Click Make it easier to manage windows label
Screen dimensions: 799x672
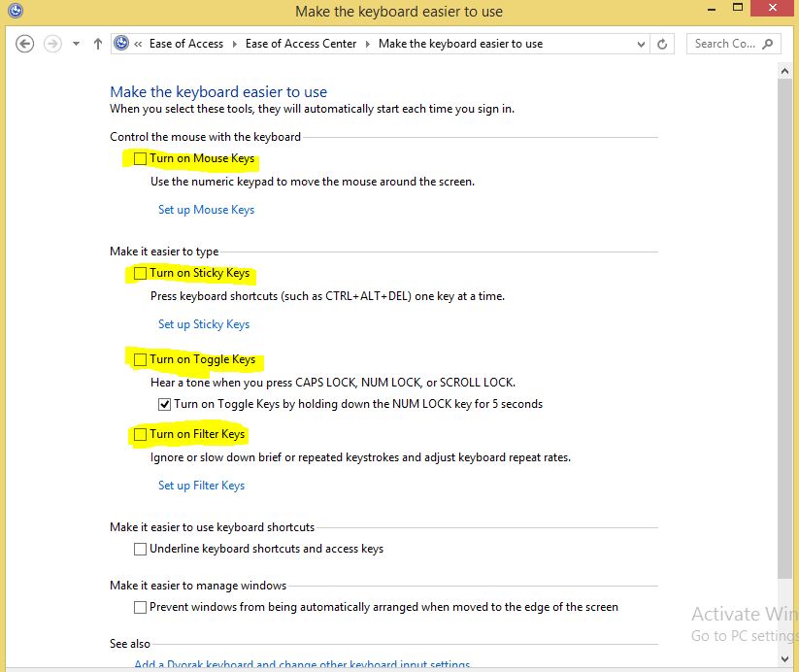point(198,586)
